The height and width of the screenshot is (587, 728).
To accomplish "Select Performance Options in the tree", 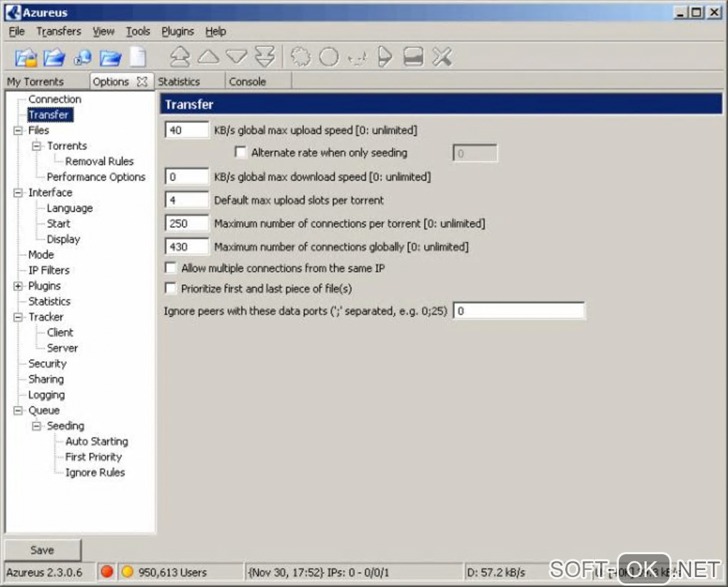I will [x=96, y=177].
